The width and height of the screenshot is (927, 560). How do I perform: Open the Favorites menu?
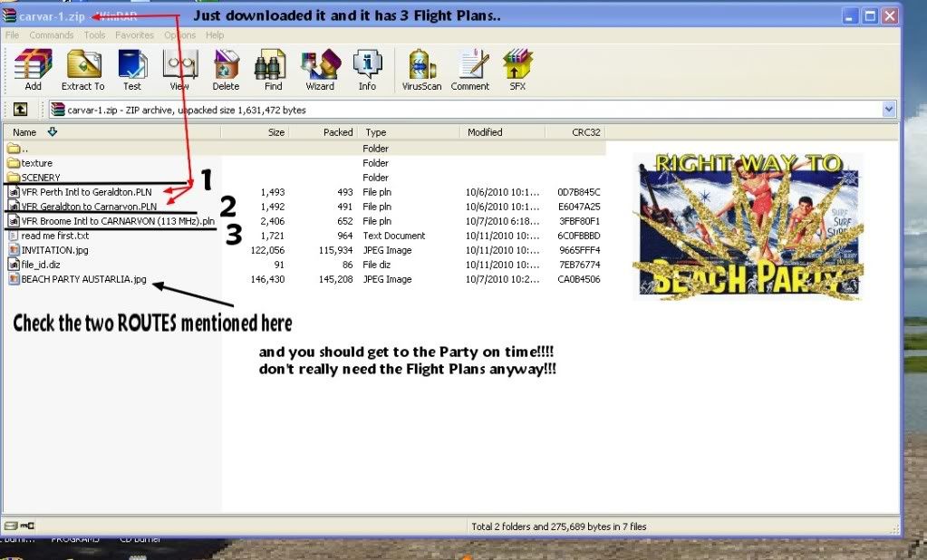tap(134, 35)
